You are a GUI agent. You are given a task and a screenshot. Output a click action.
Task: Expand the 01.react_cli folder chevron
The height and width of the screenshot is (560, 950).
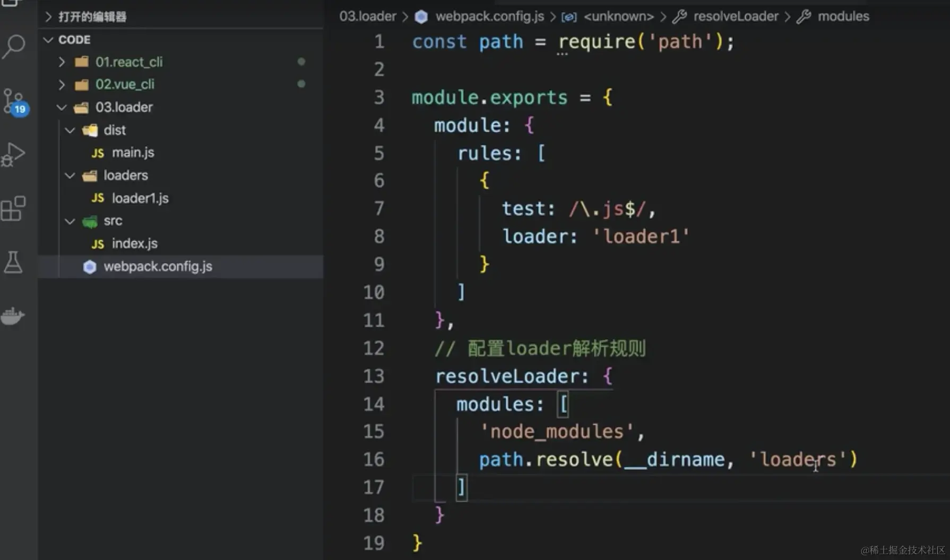[62, 62]
